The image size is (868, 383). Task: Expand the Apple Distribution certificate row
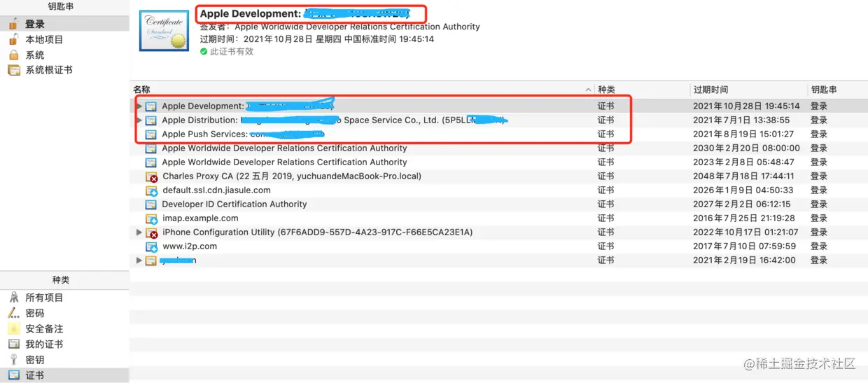tap(139, 120)
